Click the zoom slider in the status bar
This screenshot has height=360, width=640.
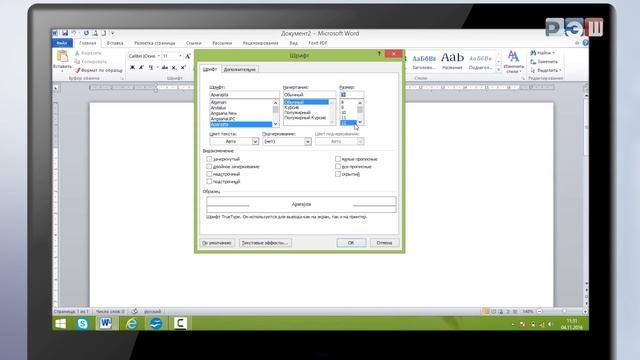[x=564, y=311]
